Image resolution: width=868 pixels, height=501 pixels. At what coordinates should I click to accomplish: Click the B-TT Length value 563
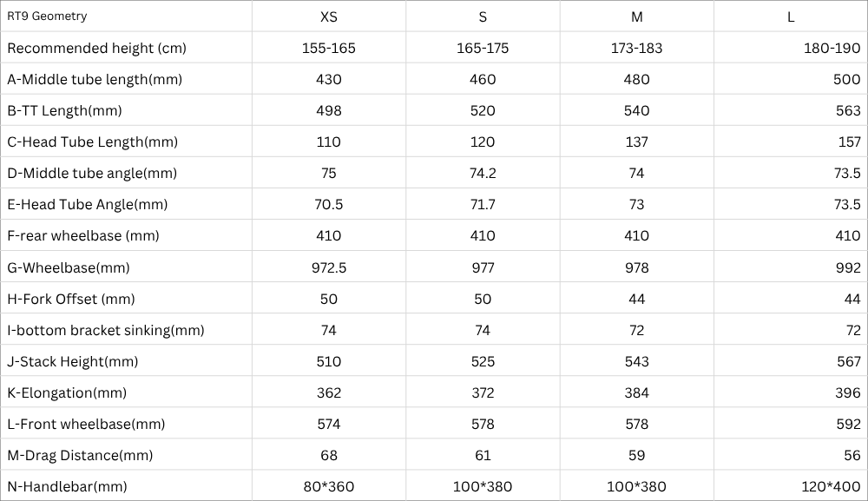[x=848, y=110]
